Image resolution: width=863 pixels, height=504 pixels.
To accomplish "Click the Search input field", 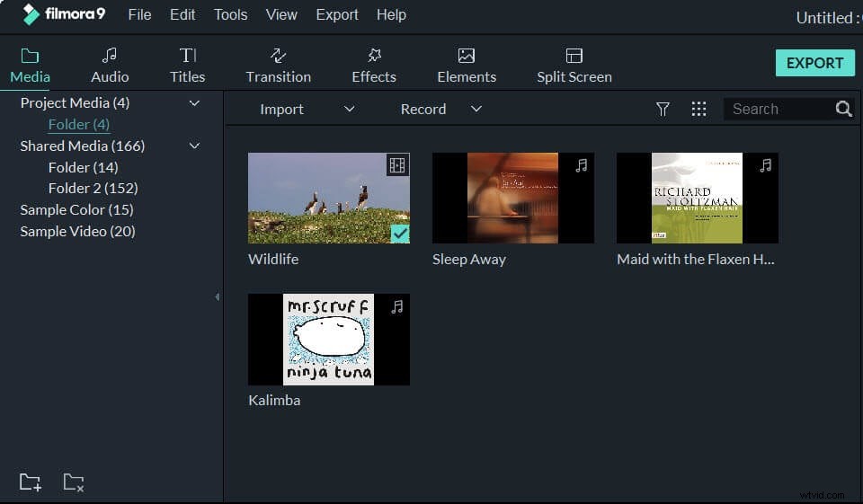I will (780, 109).
